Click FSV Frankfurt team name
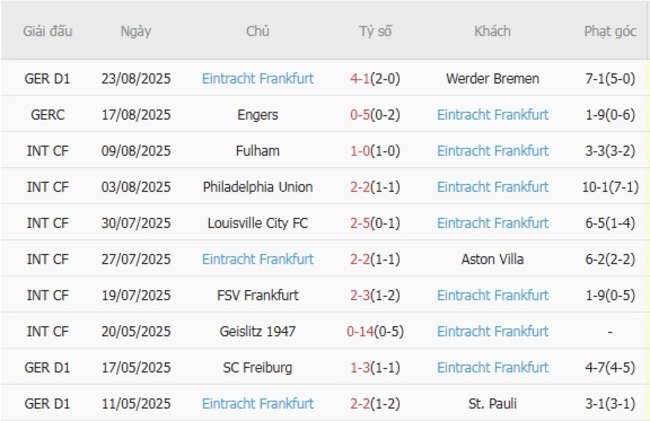650x421 pixels. pyautogui.click(x=257, y=295)
